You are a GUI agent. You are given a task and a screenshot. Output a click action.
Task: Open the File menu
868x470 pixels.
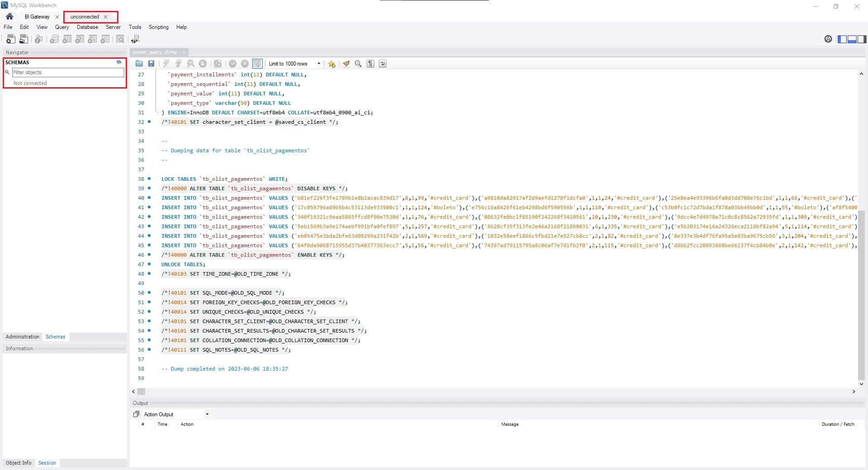coord(8,27)
